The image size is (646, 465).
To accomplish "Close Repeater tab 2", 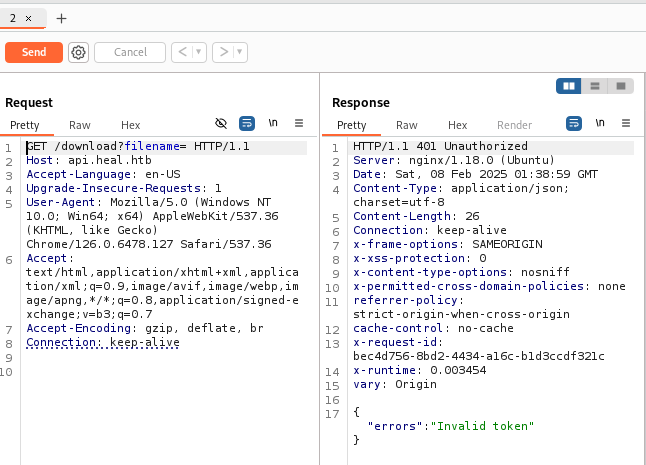I will (x=28, y=18).
